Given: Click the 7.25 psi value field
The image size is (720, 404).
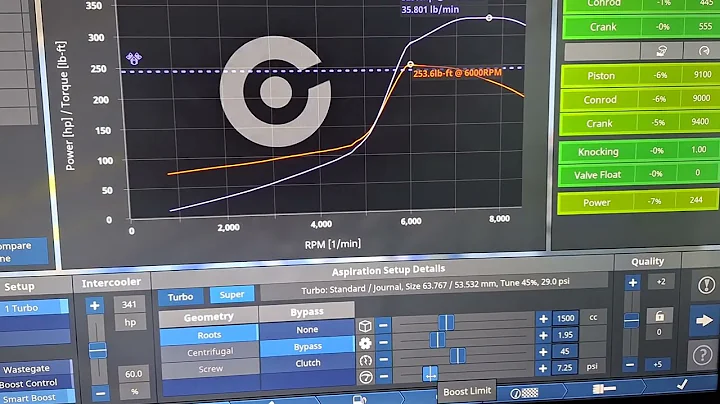Looking at the screenshot, I should coord(564,368).
